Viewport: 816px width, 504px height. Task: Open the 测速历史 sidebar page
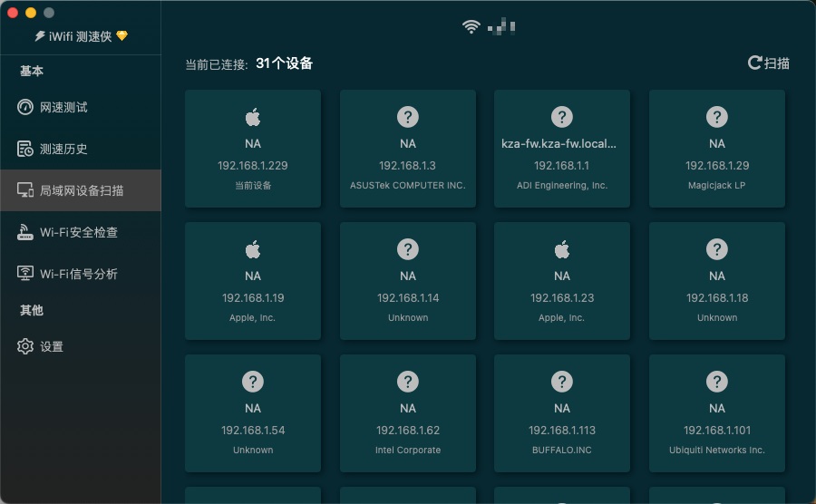coord(81,149)
